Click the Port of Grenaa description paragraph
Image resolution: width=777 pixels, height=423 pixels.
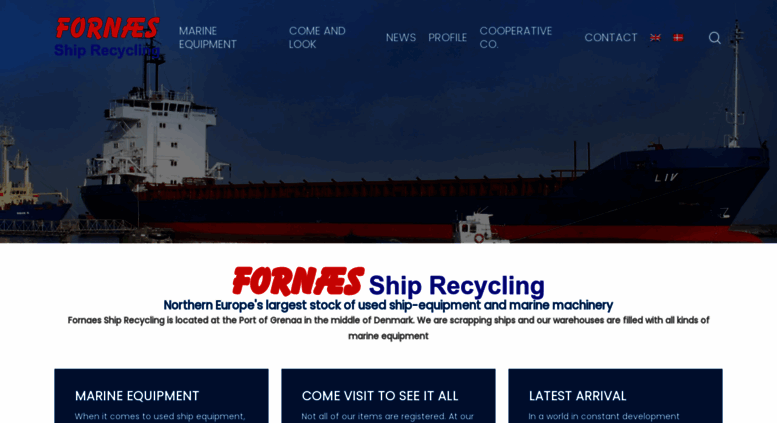pos(388,328)
